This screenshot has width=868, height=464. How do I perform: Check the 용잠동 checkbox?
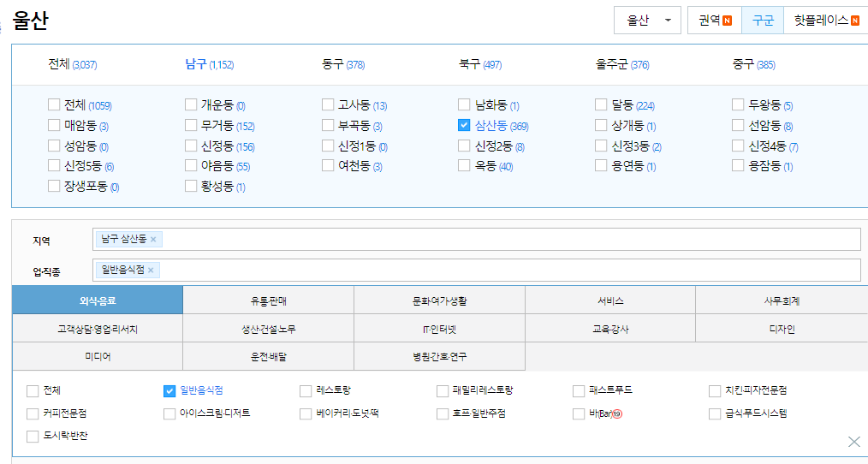[x=737, y=165]
